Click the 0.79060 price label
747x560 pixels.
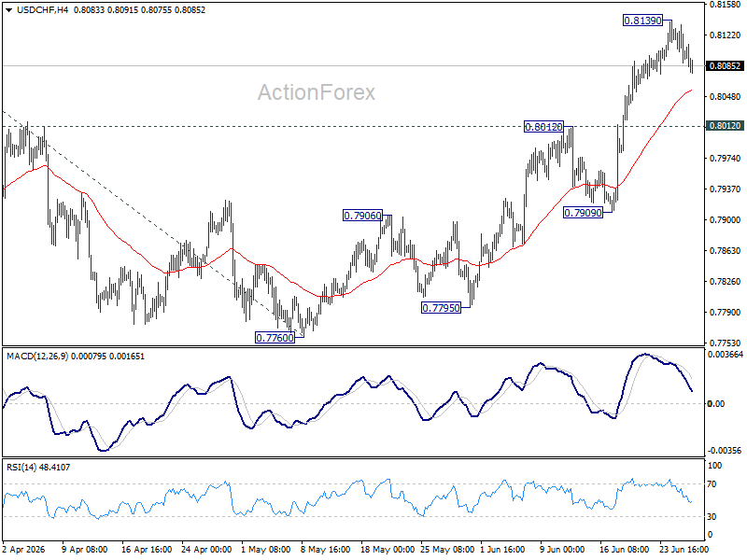(362, 216)
